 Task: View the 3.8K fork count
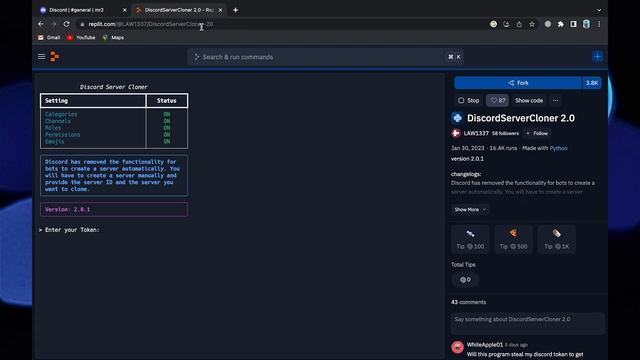coord(592,83)
